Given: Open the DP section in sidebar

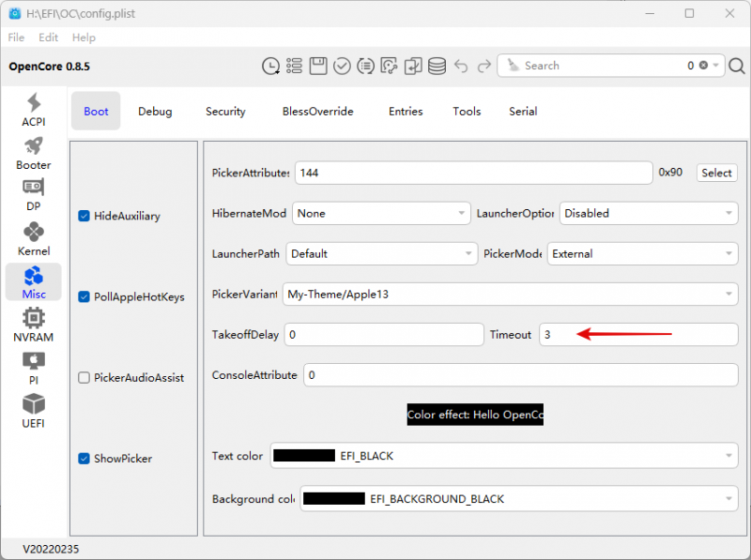Looking at the screenshot, I should tap(34, 195).
